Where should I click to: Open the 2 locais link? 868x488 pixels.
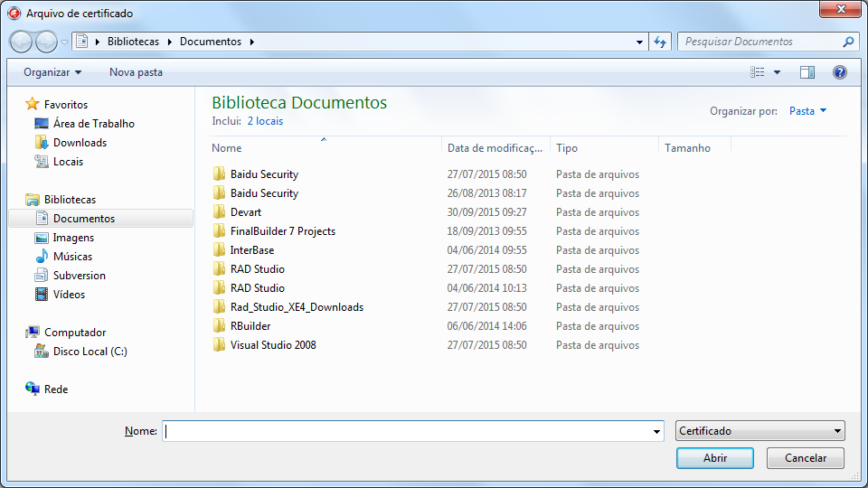click(265, 121)
